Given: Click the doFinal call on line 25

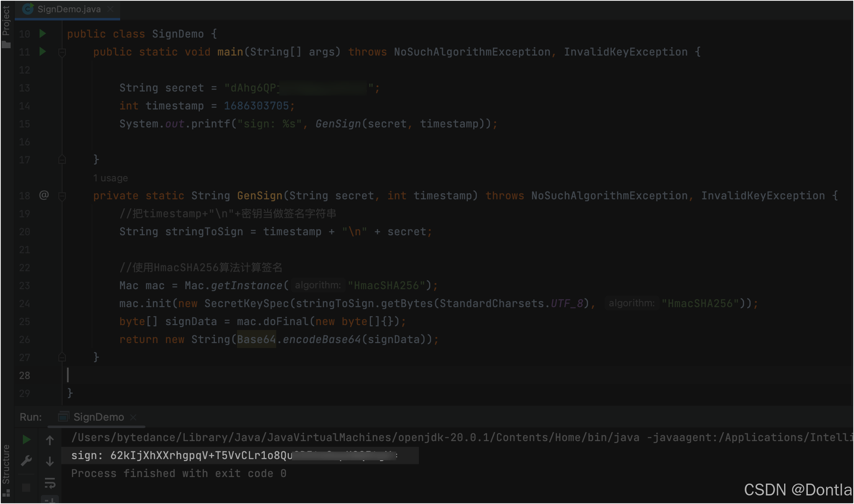Looking at the screenshot, I should (286, 321).
